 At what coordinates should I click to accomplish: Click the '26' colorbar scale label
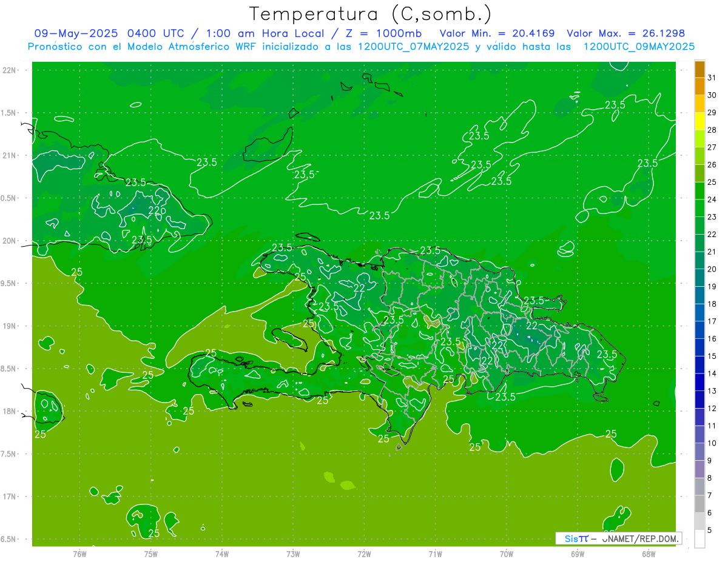tap(712, 164)
